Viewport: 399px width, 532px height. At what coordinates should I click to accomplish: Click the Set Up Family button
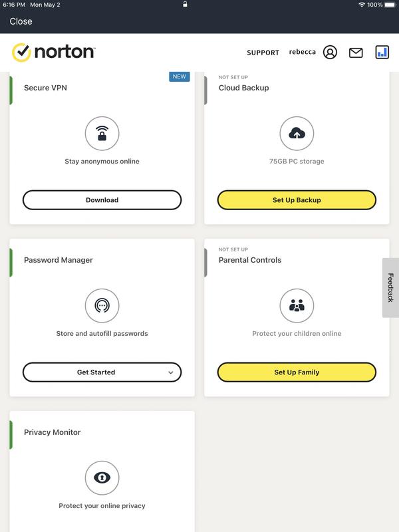pyautogui.click(x=297, y=372)
